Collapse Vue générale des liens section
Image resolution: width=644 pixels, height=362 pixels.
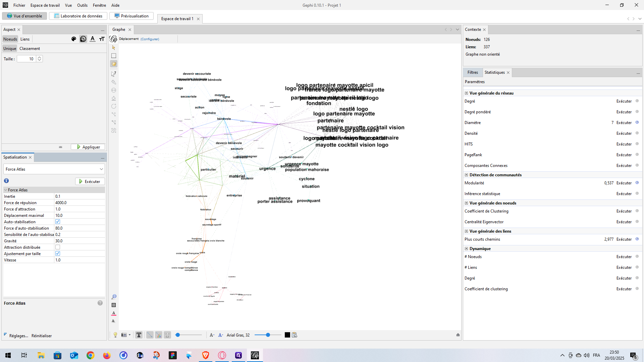[x=466, y=231]
